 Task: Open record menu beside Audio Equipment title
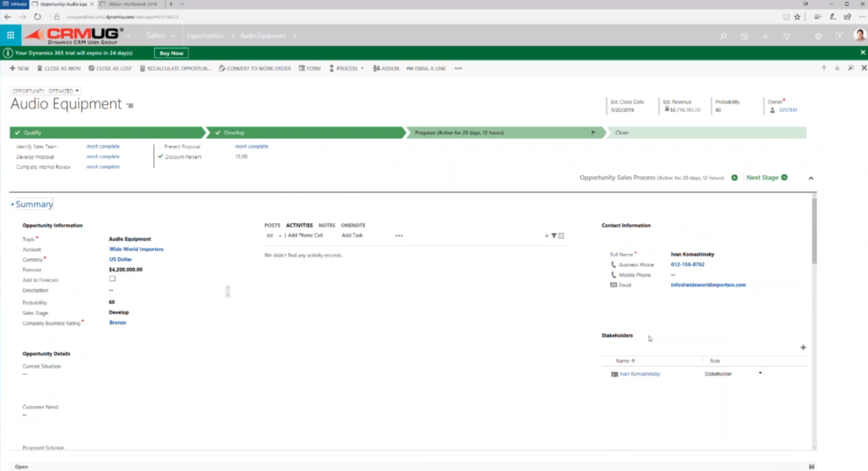(130, 105)
